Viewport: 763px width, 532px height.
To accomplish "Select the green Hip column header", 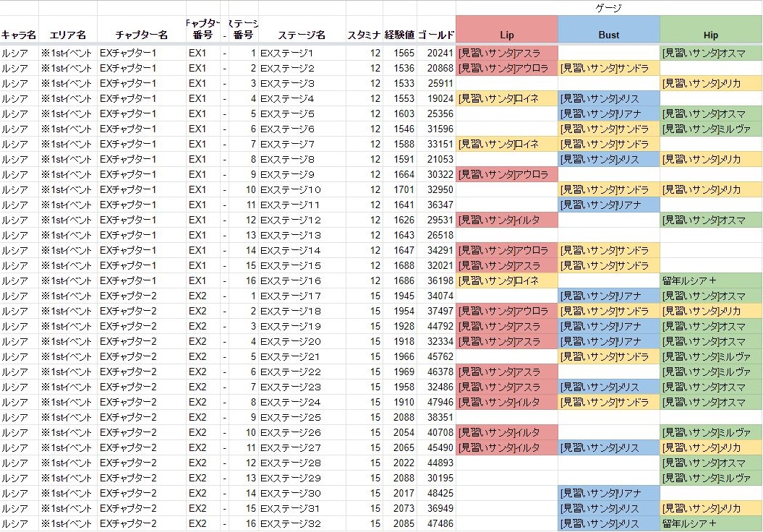I will click(x=711, y=35).
